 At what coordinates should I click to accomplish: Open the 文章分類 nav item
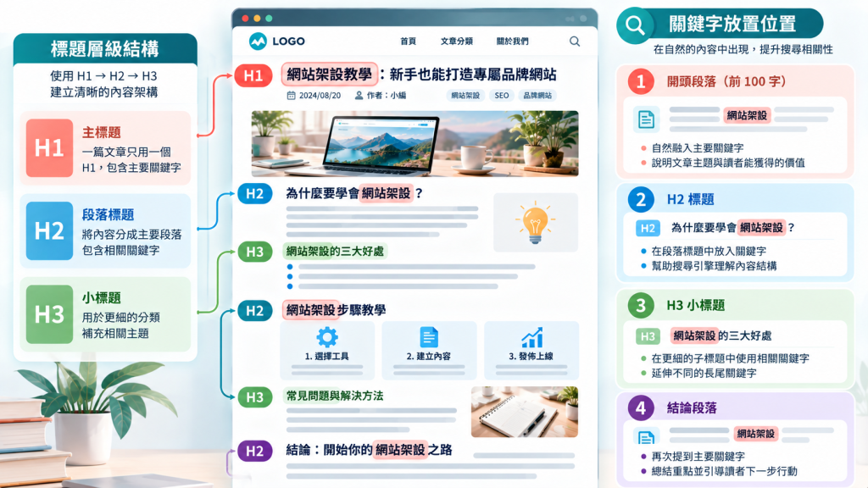(457, 41)
